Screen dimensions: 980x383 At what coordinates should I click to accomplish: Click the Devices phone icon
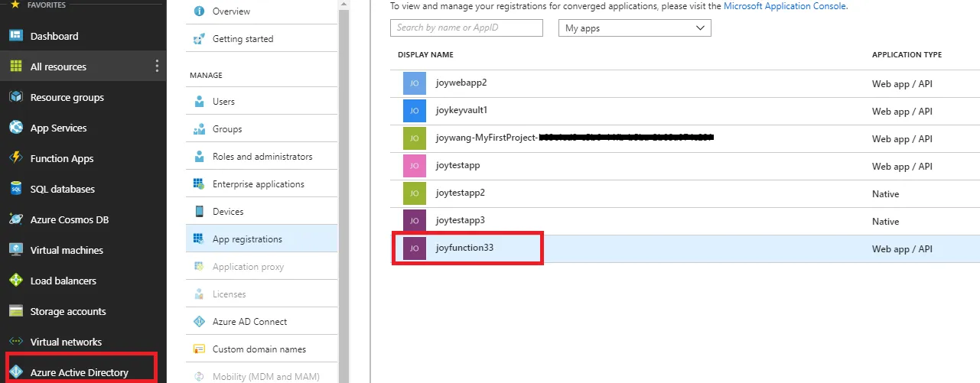pos(200,212)
